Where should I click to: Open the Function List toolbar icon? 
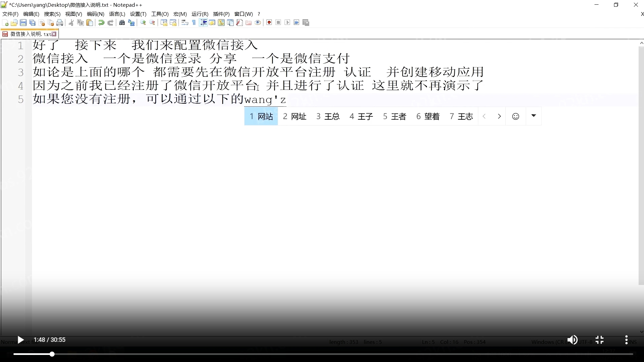tap(239, 23)
